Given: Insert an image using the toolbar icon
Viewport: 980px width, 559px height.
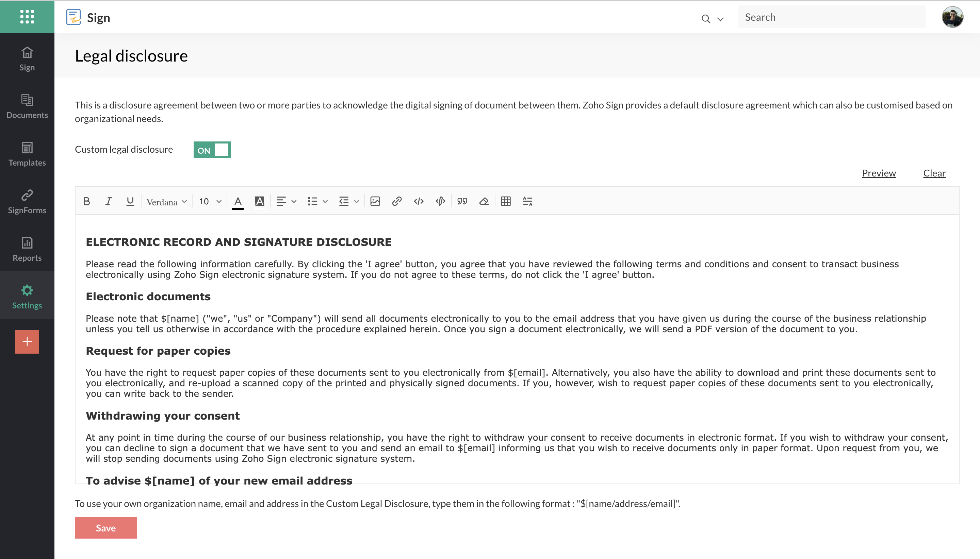Looking at the screenshot, I should tap(375, 201).
